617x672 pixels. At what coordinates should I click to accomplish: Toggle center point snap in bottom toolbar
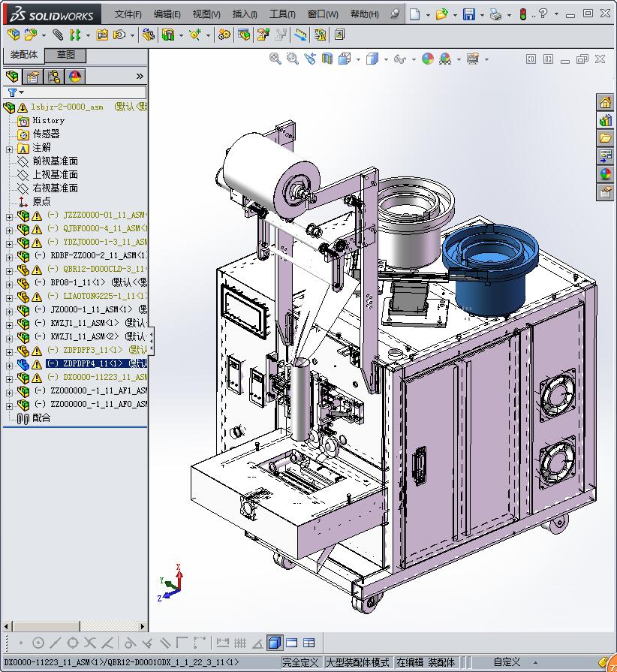click(x=38, y=643)
